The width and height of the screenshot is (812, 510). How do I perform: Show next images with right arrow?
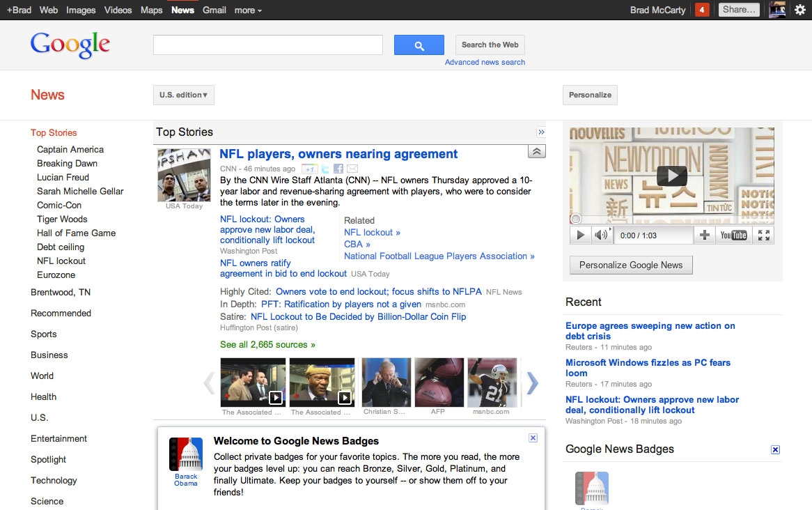click(x=532, y=383)
